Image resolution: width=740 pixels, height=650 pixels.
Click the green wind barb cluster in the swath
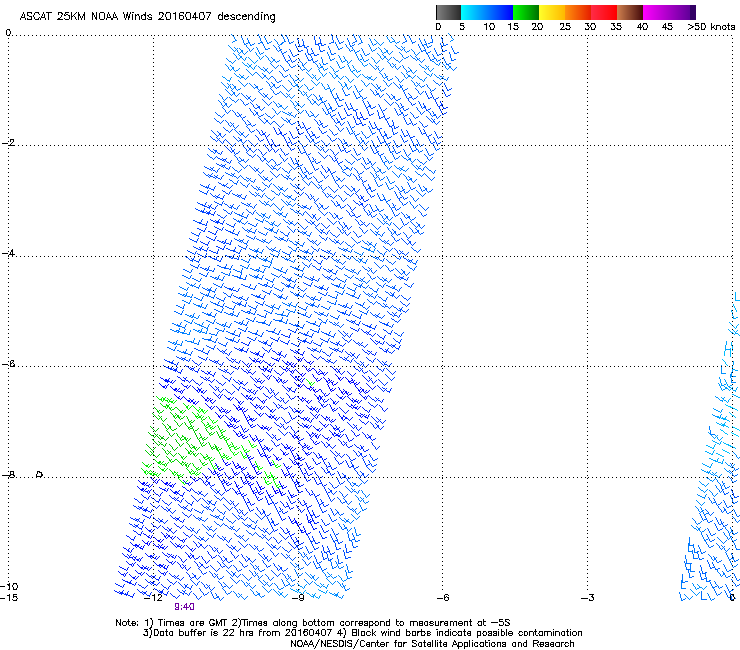coord(193,439)
